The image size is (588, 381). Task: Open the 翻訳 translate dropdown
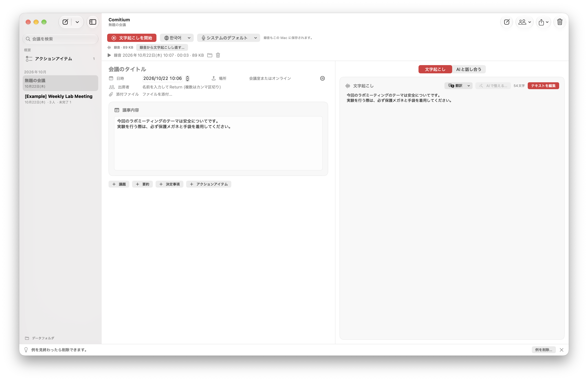pyautogui.click(x=459, y=86)
